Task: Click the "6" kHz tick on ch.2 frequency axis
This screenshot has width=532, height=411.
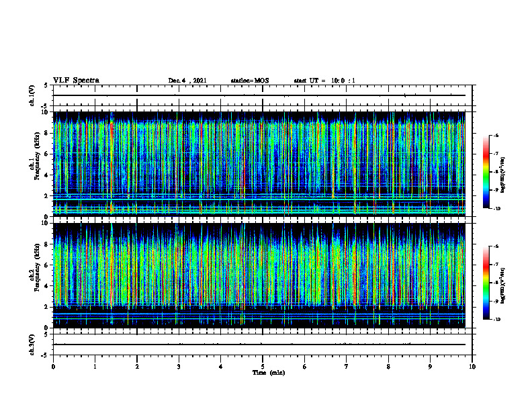Action: (47, 265)
